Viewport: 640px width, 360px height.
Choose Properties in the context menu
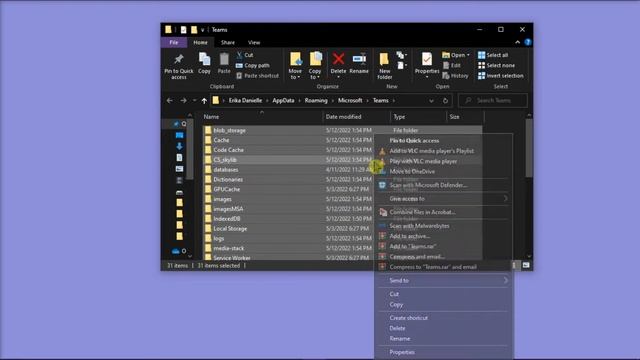[443, 352]
